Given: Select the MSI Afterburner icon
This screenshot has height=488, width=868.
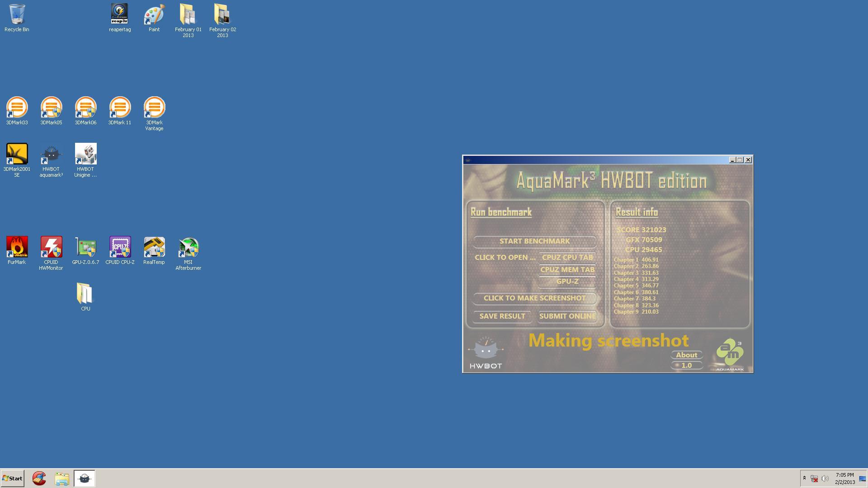Looking at the screenshot, I should click(x=188, y=253).
